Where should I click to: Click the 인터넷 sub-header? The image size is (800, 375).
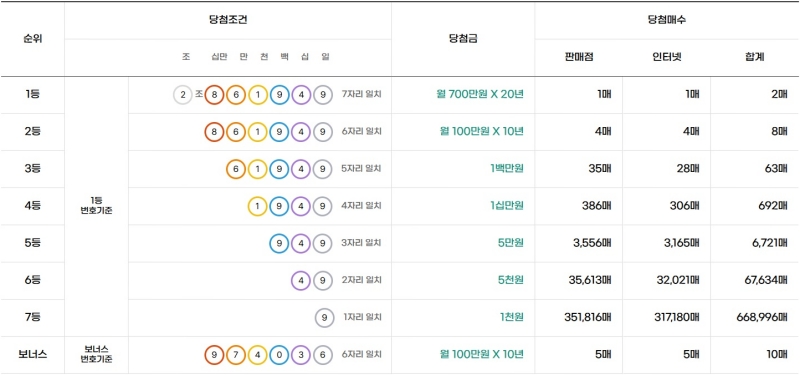666,57
